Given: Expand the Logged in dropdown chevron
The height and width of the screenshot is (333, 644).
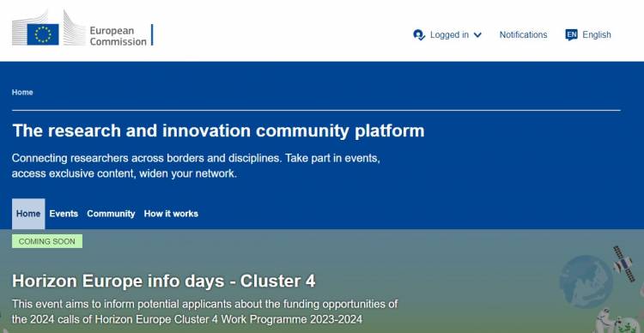Looking at the screenshot, I should [477, 35].
